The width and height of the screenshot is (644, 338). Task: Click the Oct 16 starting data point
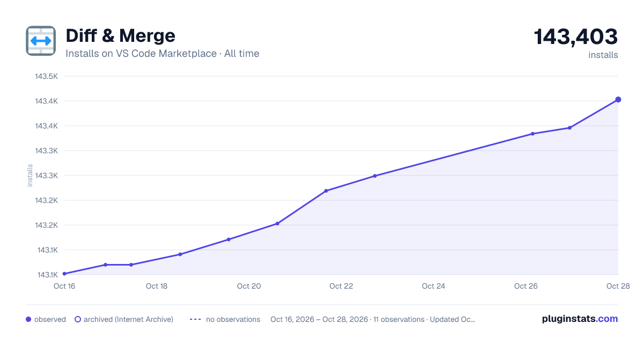click(x=64, y=274)
